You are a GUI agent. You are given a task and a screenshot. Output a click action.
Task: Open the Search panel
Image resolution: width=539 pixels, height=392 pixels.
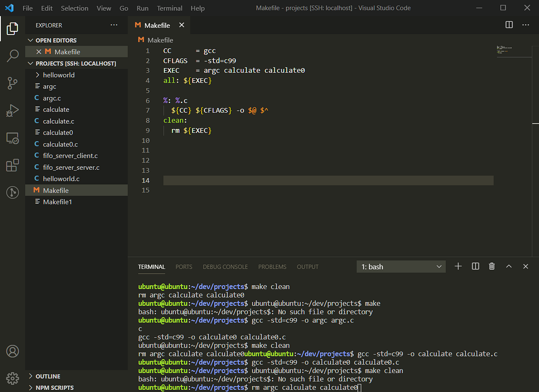[12, 56]
